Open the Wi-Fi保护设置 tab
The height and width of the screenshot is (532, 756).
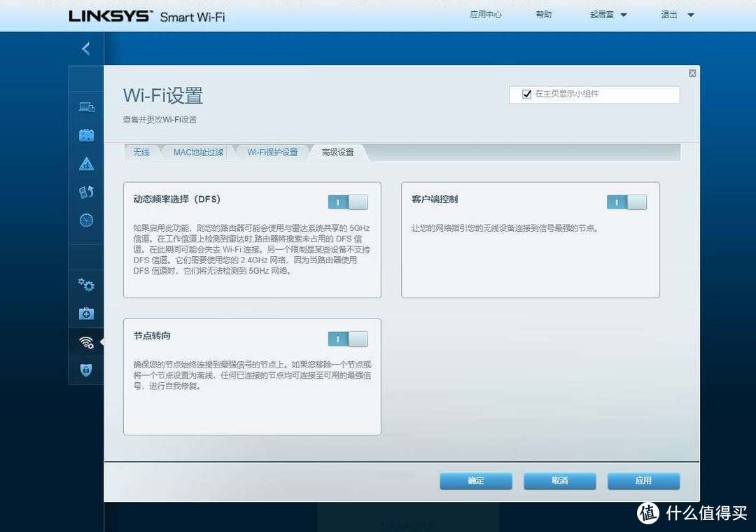pos(272,152)
